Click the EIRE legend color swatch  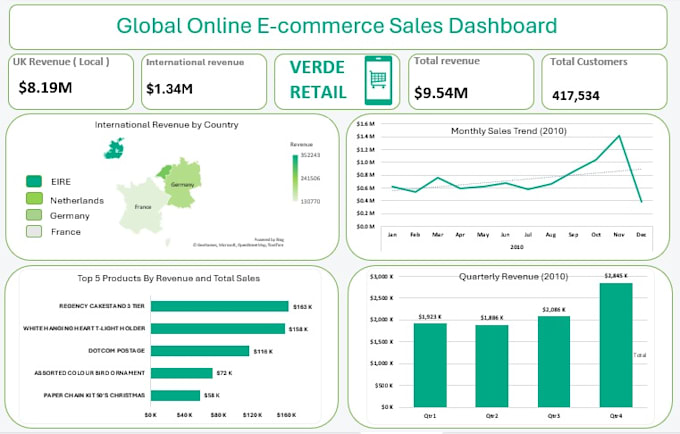pyautogui.click(x=34, y=181)
